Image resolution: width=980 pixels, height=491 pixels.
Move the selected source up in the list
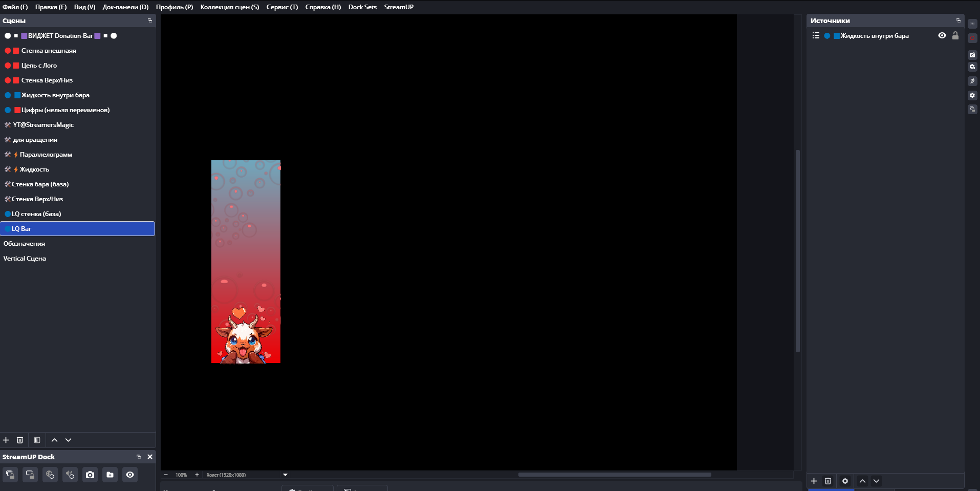862,481
